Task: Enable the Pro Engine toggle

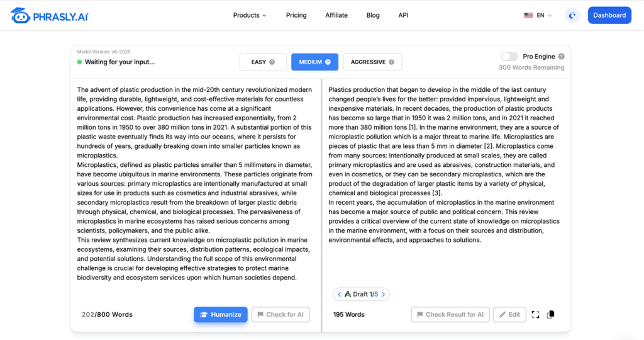Action: pyautogui.click(x=509, y=56)
